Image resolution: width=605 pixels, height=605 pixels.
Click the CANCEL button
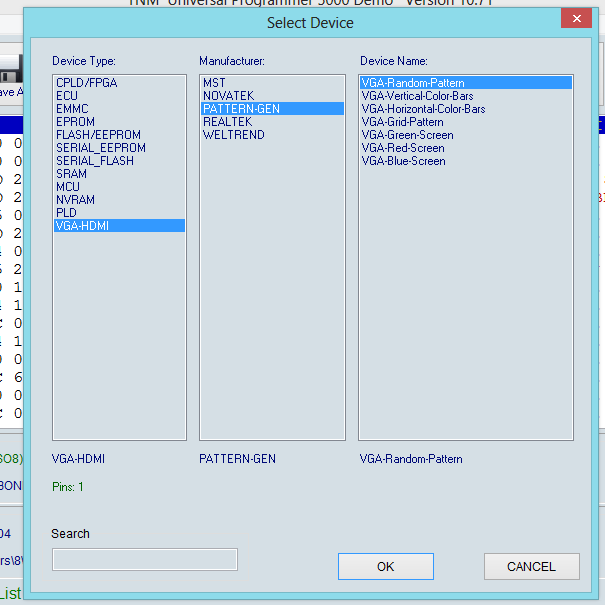(532, 566)
